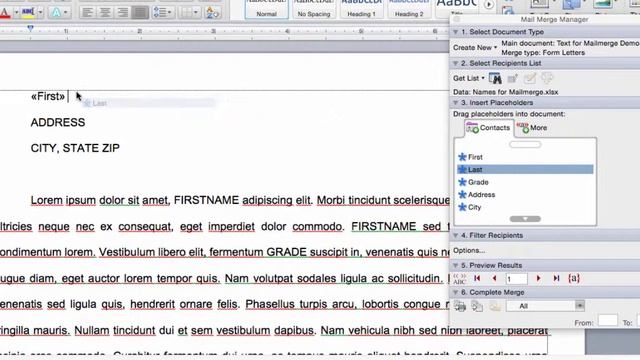Screen dimensions: 640x360
Task: Collapse 3. Insert Placeholders section
Action: pos(456,103)
